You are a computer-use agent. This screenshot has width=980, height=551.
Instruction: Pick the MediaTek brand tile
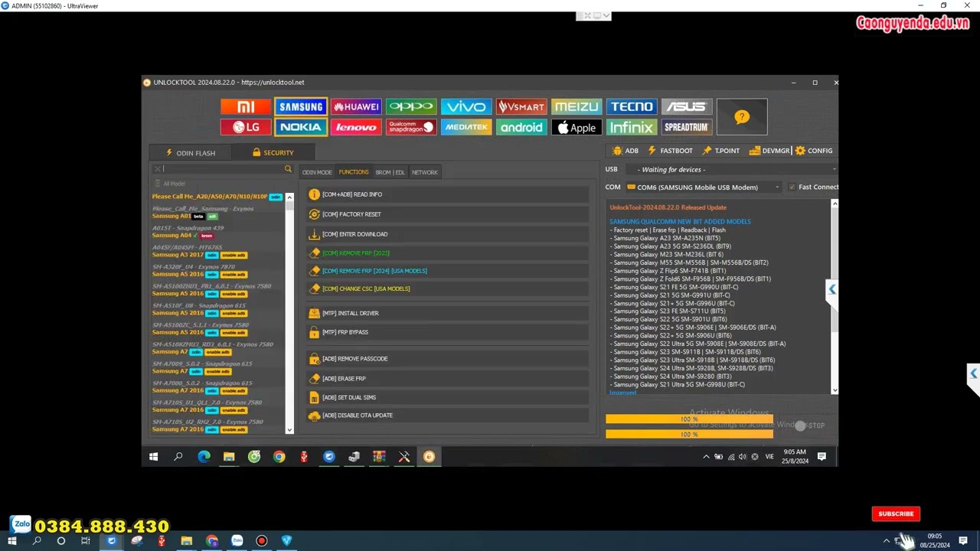tap(466, 128)
